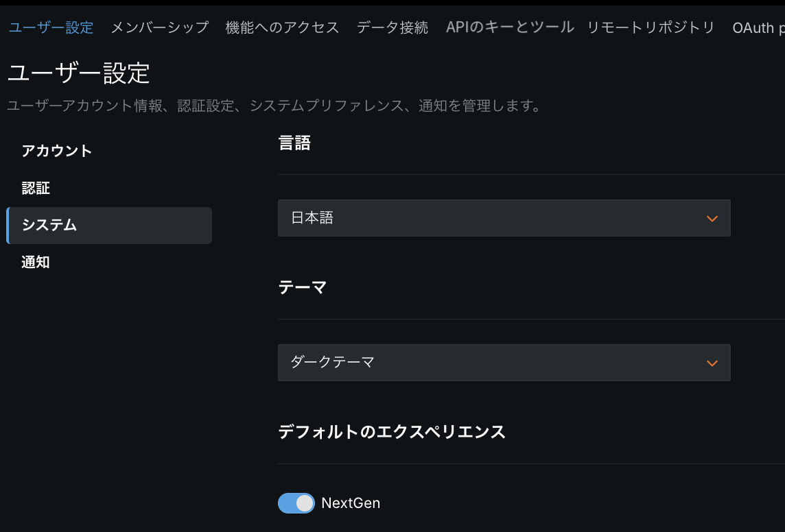Switch to the メンバーシップ tab
The width and height of the screenshot is (785, 532).
(x=159, y=27)
